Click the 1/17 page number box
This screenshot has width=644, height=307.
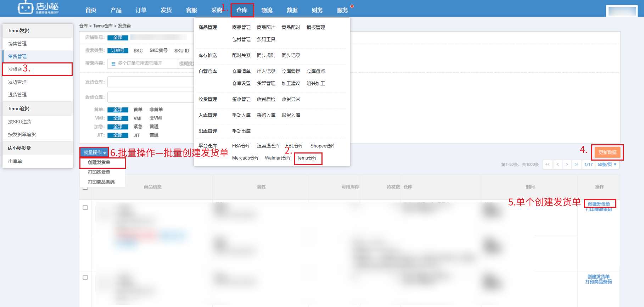[589, 164]
